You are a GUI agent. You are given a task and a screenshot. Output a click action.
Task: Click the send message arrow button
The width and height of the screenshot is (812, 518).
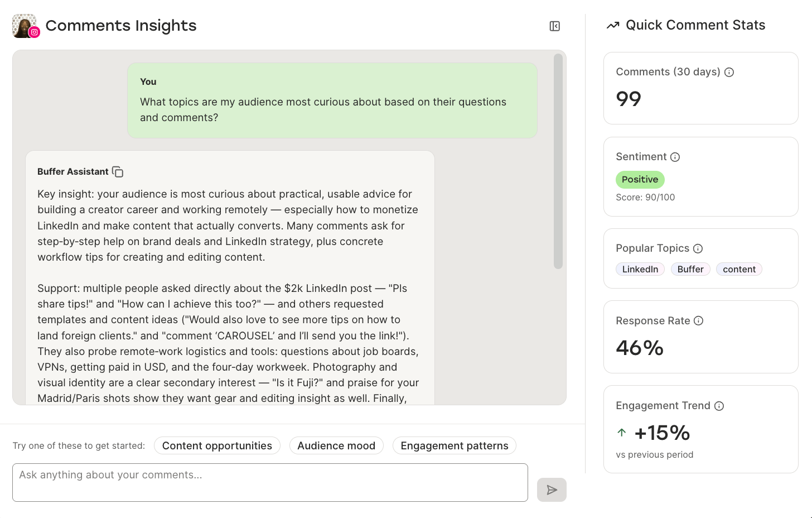[x=552, y=490]
